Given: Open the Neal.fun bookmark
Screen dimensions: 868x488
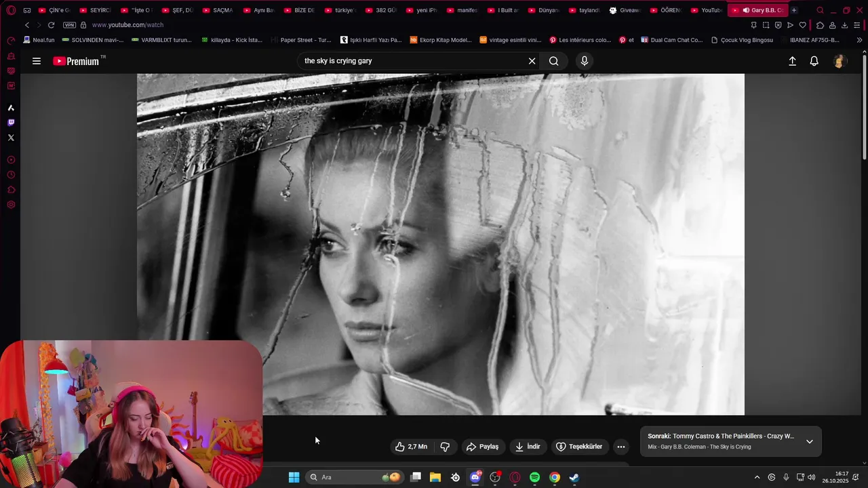Looking at the screenshot, I should tap(39, 40).
